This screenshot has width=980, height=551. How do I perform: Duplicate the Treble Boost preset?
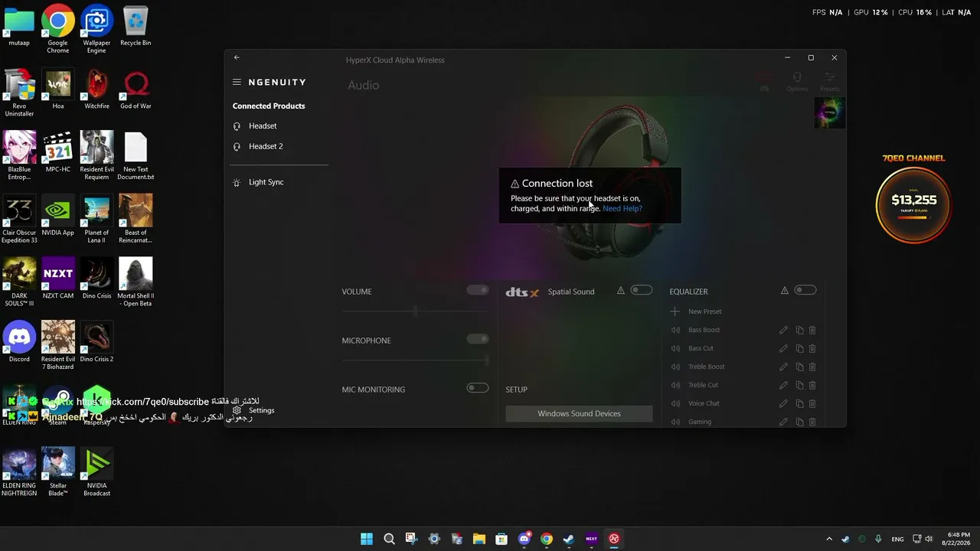pyautogui.click(x=799, y=367)
